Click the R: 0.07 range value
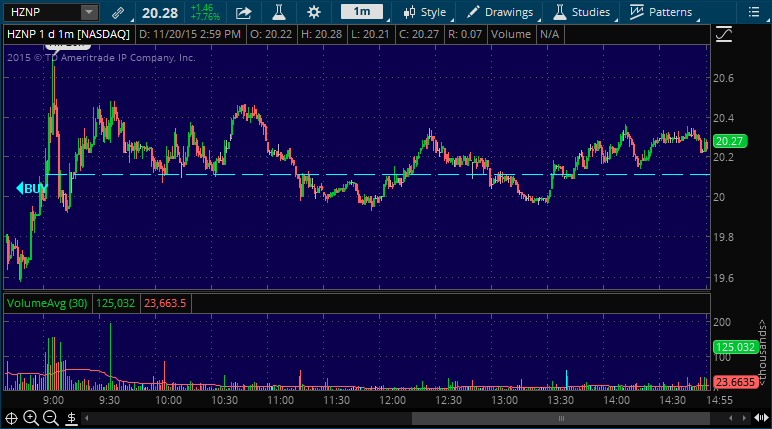The width and height of the screenshot is (772, 429). [465, 34]
